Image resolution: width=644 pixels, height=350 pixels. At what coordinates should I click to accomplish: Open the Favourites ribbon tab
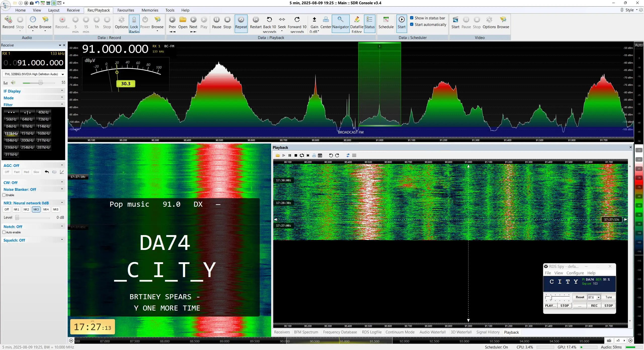pyautogui.click(x=126, y=10)
